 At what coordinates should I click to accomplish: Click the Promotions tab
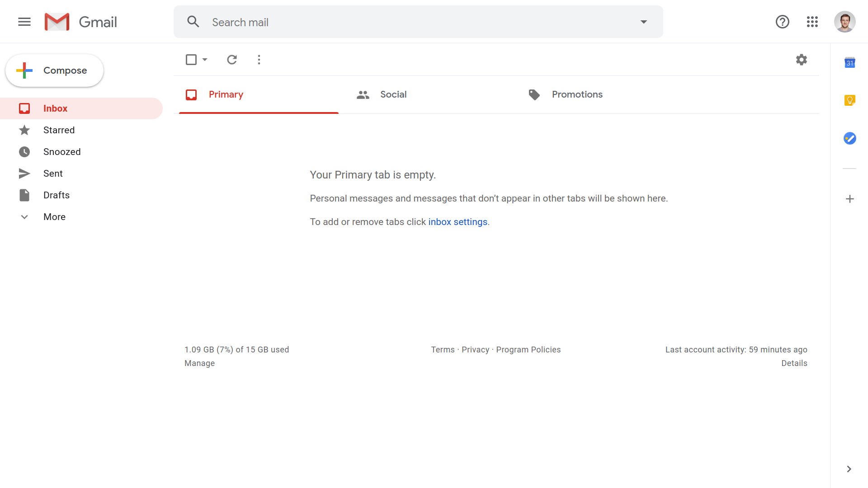click(577, 94)
